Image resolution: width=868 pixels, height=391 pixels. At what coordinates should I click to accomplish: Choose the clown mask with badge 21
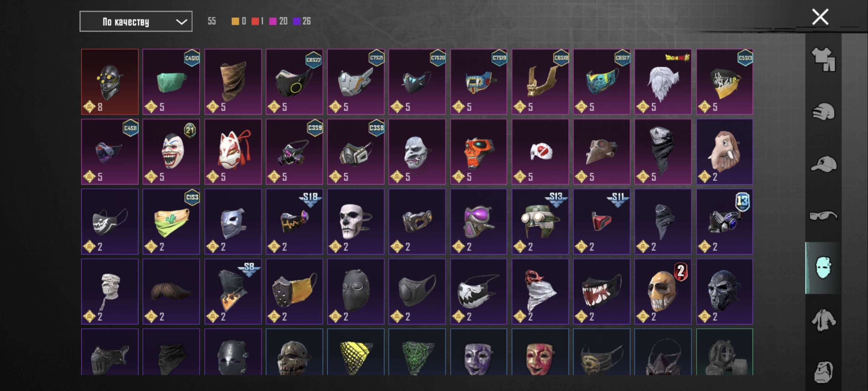pyautogui.click(x=171, y=152)
